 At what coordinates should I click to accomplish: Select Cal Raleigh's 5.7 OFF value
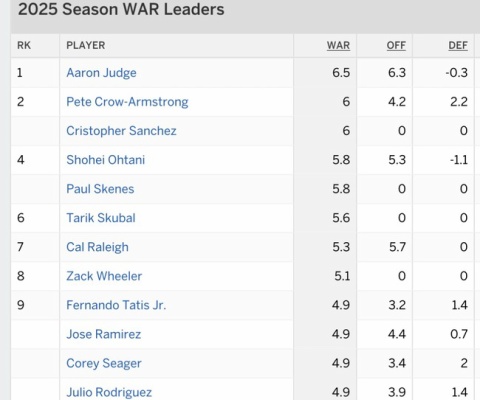pos(397,247)
